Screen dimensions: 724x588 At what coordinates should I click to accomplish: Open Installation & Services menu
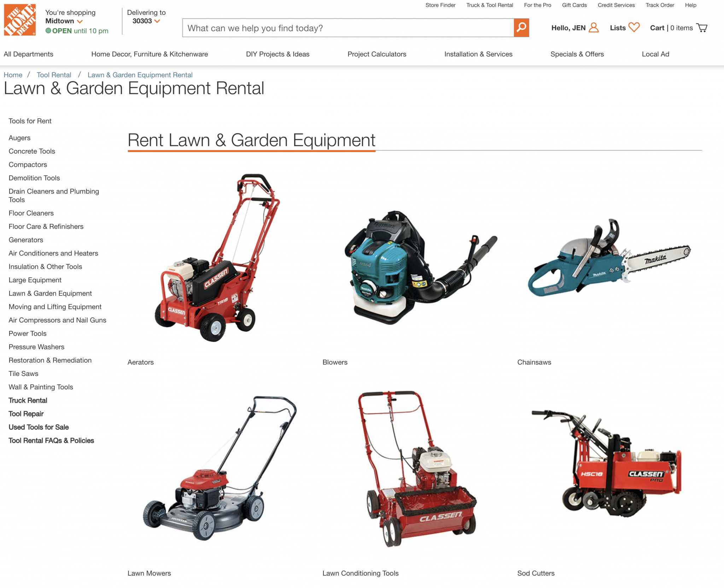coord(478,54)
